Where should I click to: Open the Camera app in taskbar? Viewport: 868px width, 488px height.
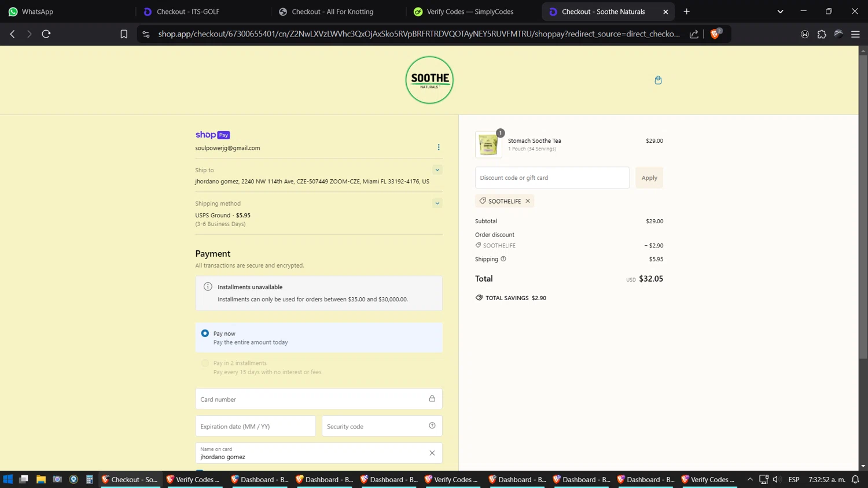[57, 479]
